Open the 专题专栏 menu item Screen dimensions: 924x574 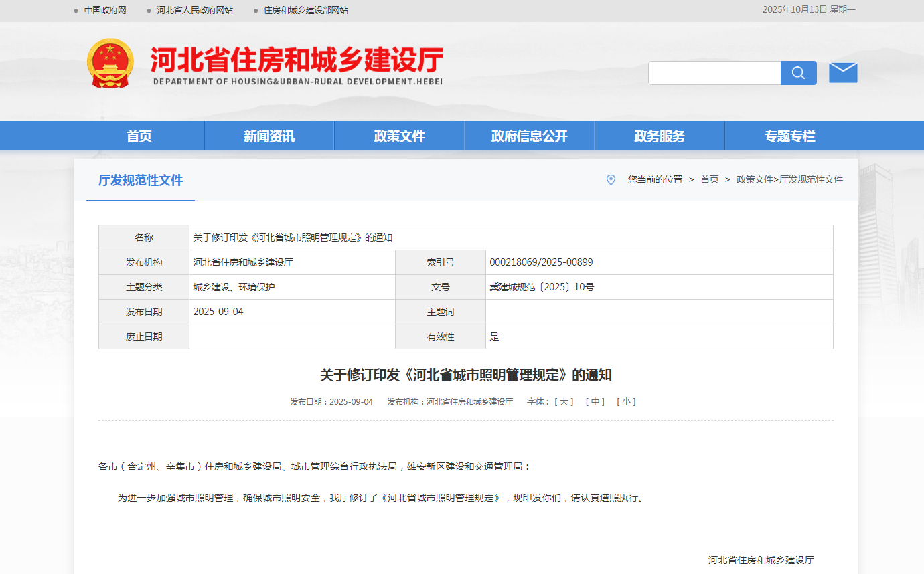click(x=790, y=136)
